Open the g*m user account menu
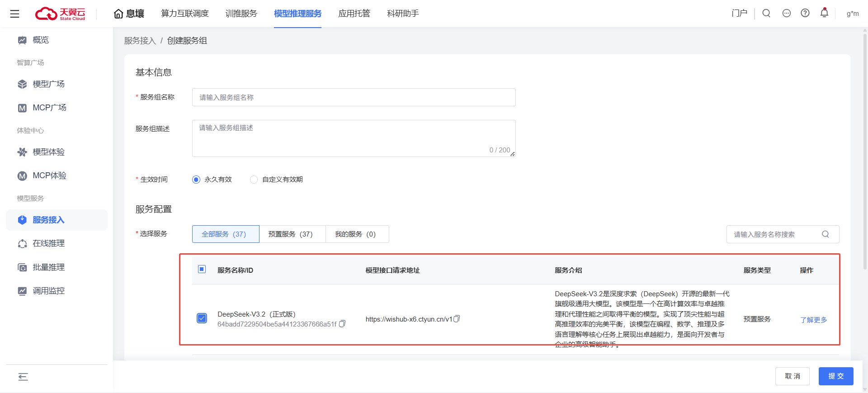The height and width of the screenshot is (393, 868). click(852, 14)
